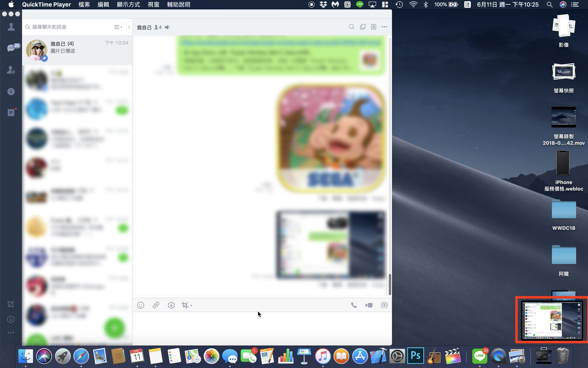Open the 檔案 menu

pyautogui.click(x=84, y=4)
